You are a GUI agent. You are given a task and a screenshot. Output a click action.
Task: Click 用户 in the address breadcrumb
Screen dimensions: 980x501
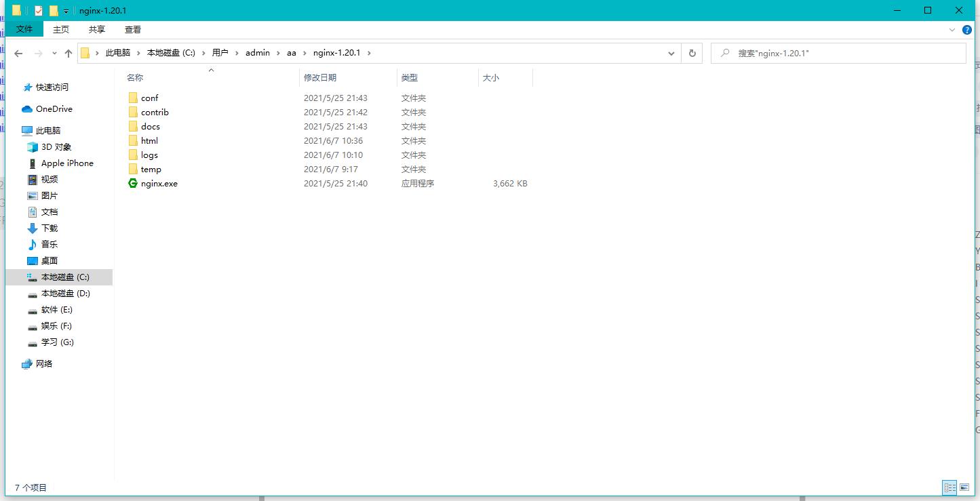click(220, 53)
